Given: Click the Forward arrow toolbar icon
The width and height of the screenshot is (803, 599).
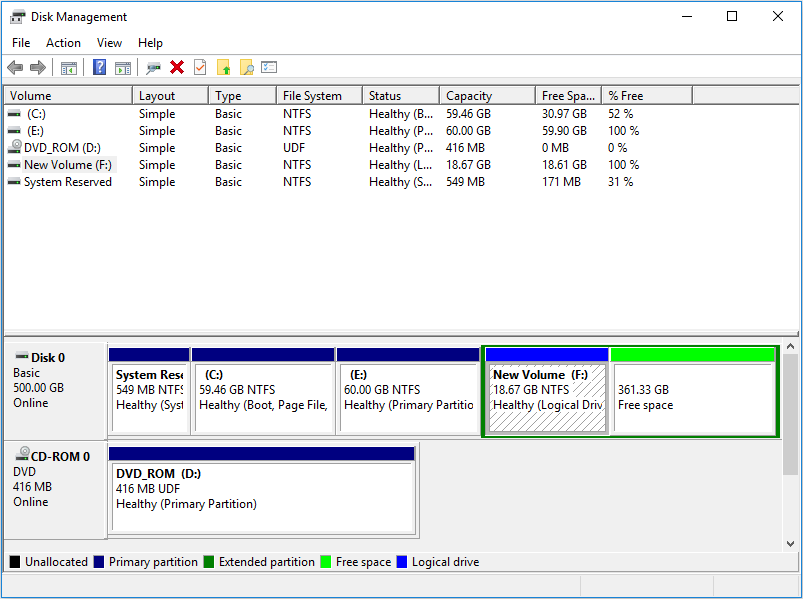Looking at the screenshot, I should (38, 67).
